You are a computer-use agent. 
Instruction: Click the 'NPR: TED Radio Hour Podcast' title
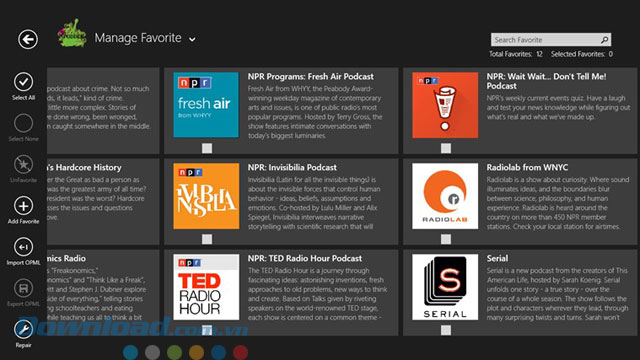[304, 259]
